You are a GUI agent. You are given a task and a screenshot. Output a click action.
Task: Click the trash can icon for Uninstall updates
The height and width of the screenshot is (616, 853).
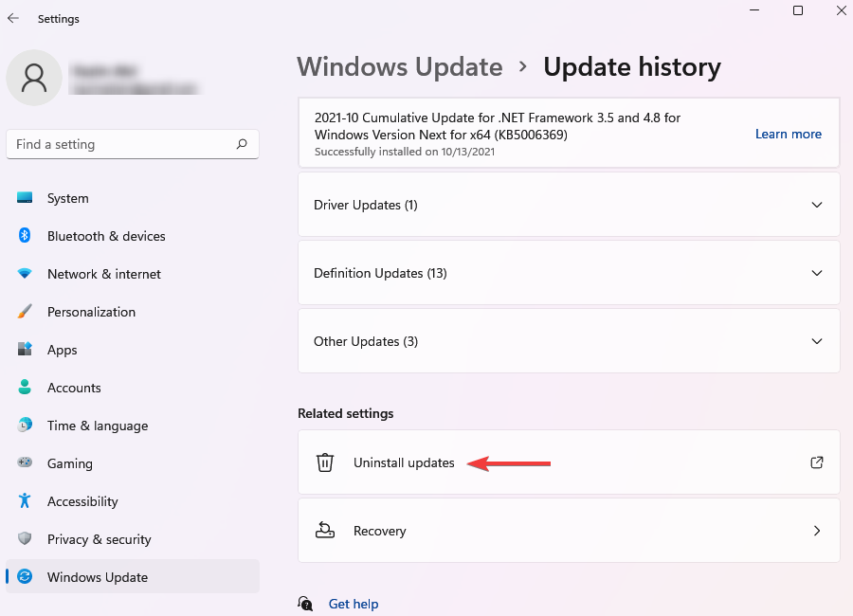[x=325, y=462]
